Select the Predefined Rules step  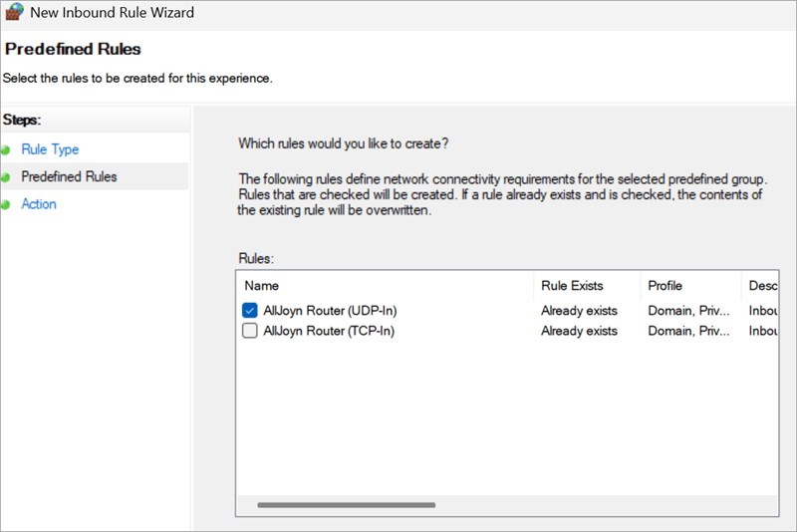[x=69, y=176]
